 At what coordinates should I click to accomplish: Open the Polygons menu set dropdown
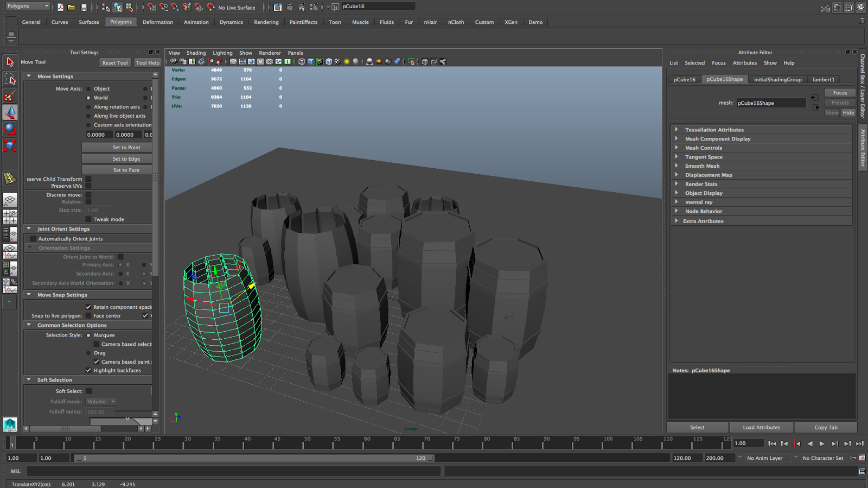click(28, 6)
